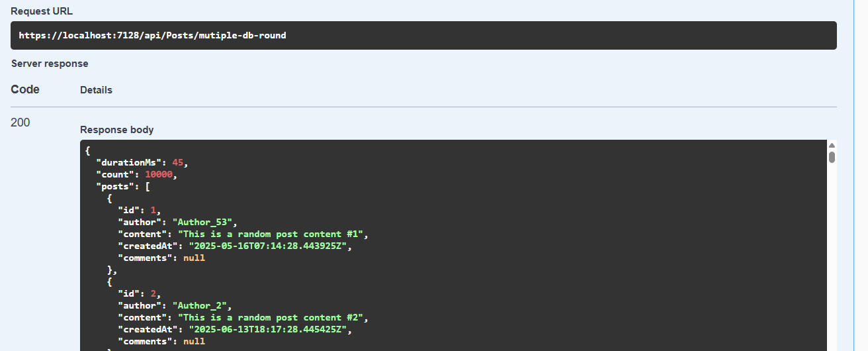This screenshot has height=351, width=868.
Task: Click the Details column header
Action: (x=96, y=90)
